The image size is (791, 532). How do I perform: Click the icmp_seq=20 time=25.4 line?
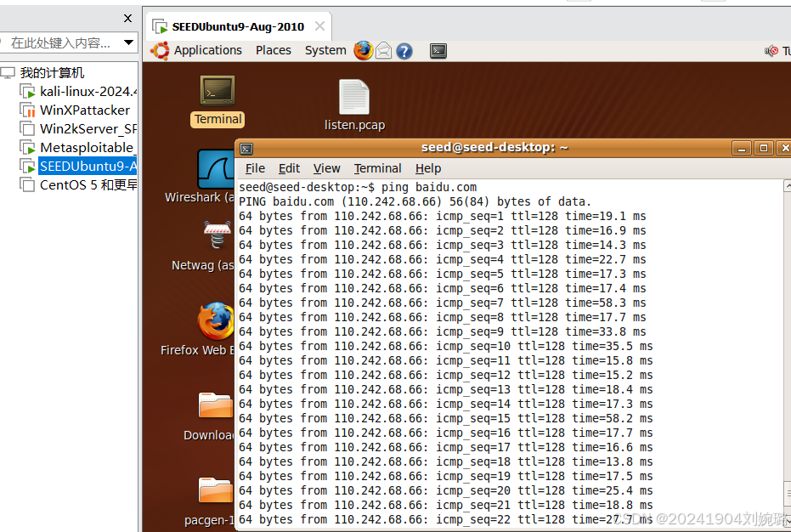(445, 490)
